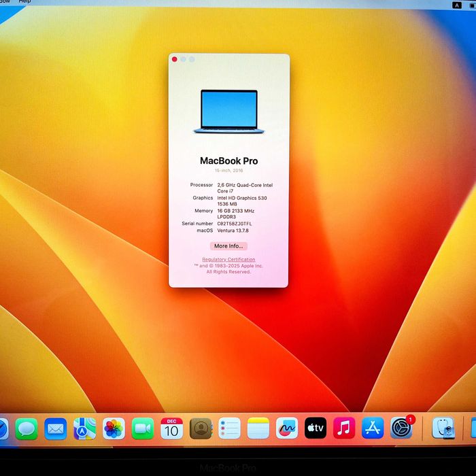Open the Help menu in the menu bar
476x476 pixels.
point(25,1)
